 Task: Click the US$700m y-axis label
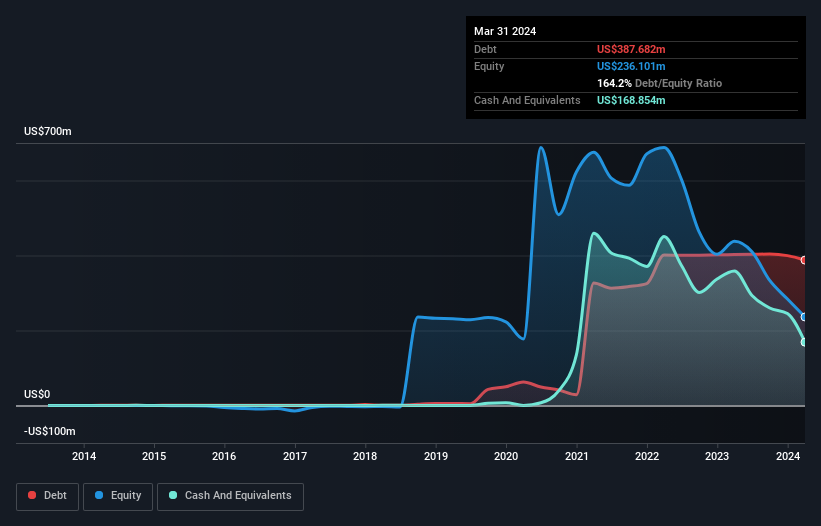coord(48,131)
